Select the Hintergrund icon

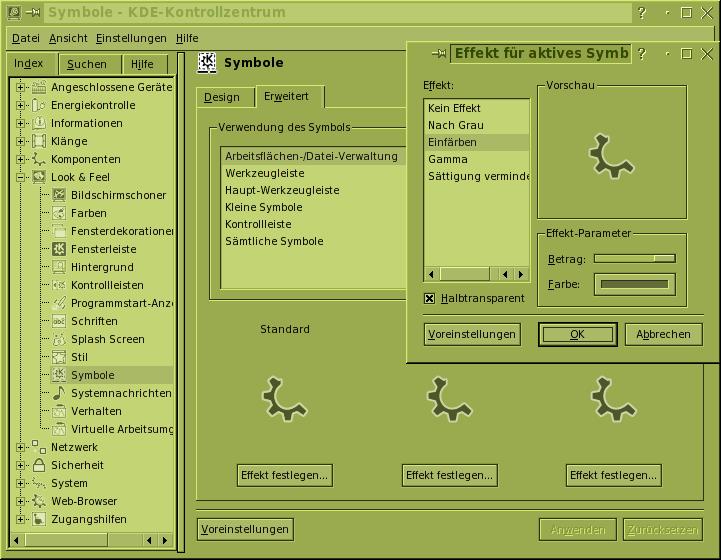59,267
